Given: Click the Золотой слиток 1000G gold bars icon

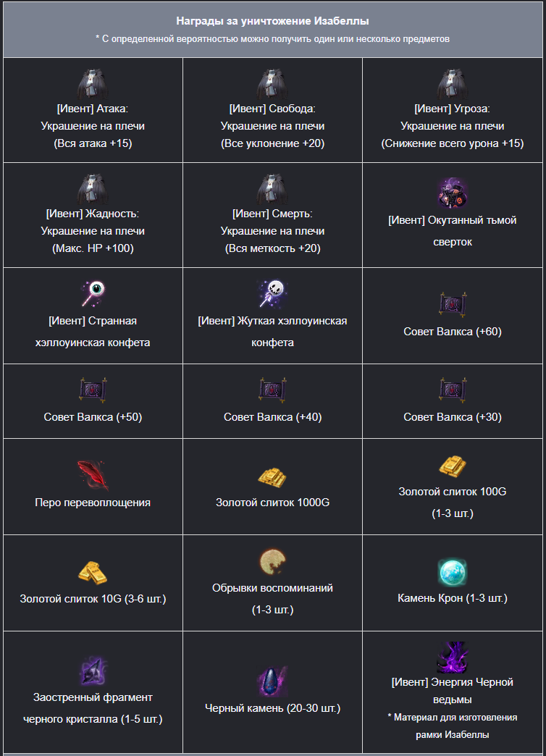Looking at the screenshot, I should pos(272,476).
